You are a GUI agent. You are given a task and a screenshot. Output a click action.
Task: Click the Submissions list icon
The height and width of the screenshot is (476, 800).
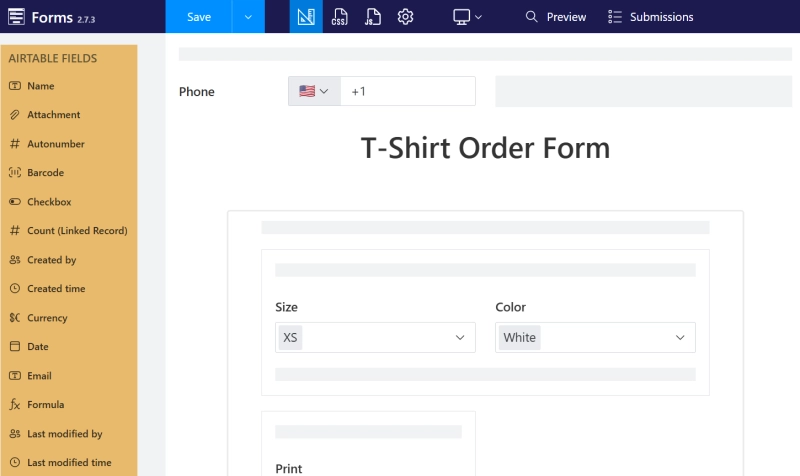[x=615, y=16]
